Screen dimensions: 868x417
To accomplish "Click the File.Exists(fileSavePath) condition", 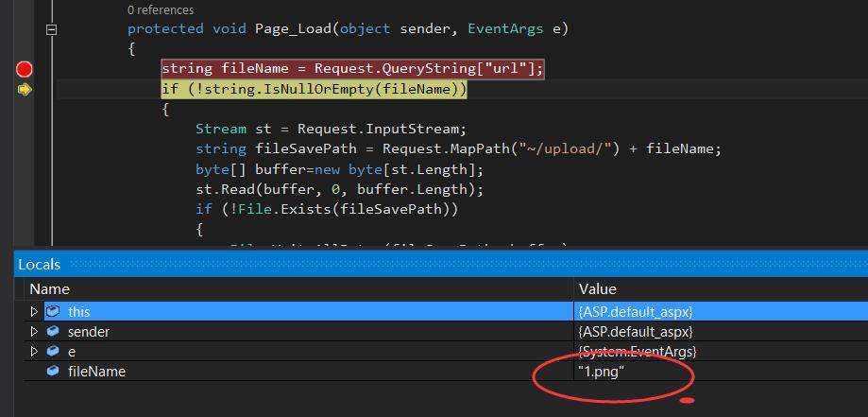I will pyautogui.click(x=342, y=210).
